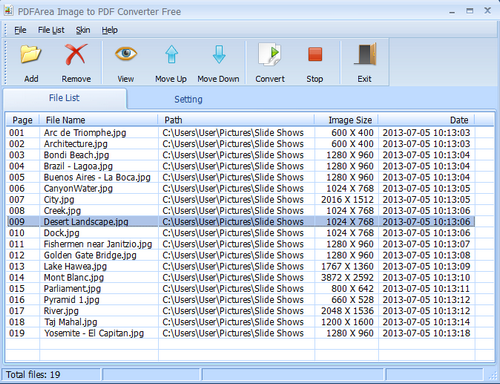
Task: Open the File menu
Action: coord(20,30)
